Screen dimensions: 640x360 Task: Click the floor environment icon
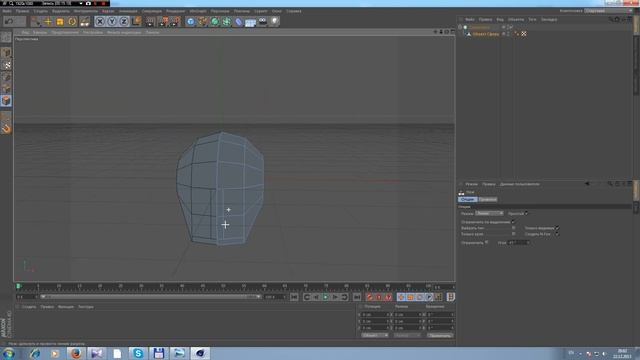click(250, 22)
